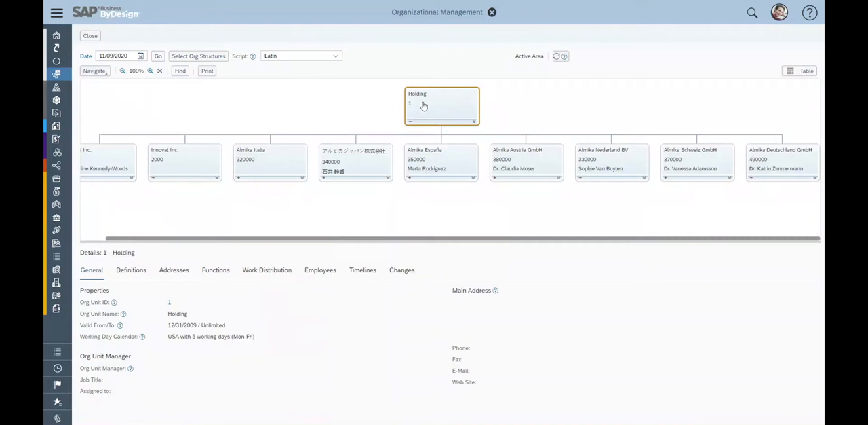Switch to the Timelines tab

point(363,270)
